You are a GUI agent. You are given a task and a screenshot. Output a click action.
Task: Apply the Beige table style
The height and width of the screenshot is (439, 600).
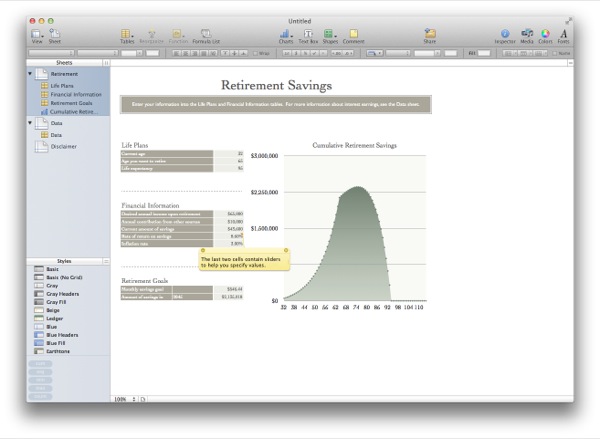(x=53, y=310)
